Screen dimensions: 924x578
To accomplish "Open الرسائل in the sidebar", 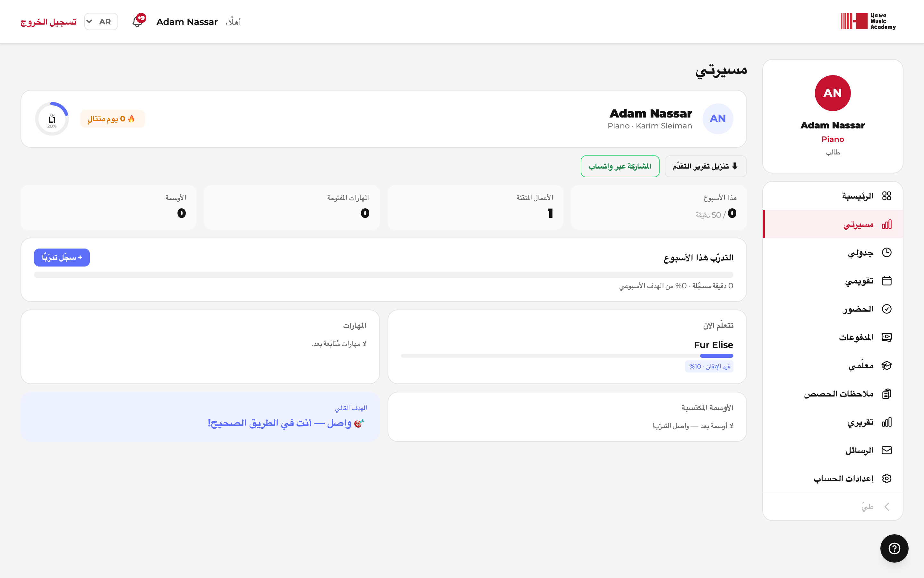I will coord(833,450).
